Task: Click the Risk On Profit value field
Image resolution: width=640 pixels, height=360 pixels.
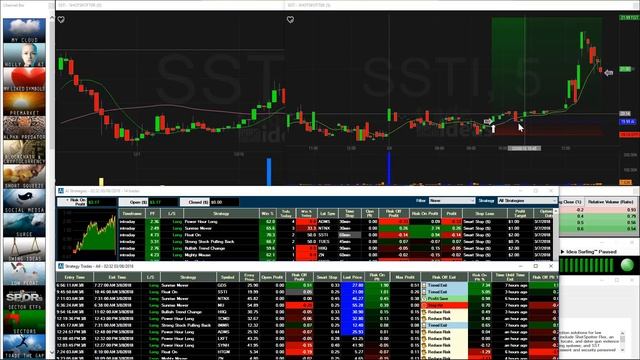Action: 102,202
